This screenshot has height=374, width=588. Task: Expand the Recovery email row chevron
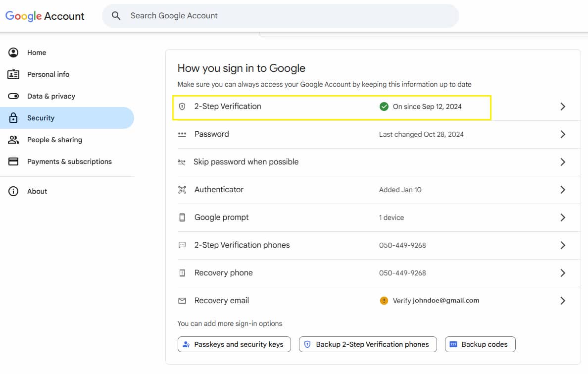click(562, 300)
